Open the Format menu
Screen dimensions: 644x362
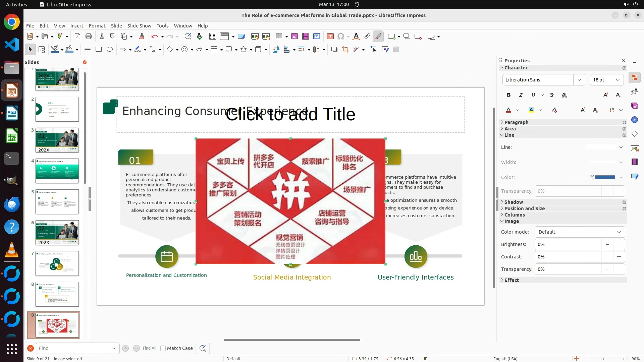97,26
